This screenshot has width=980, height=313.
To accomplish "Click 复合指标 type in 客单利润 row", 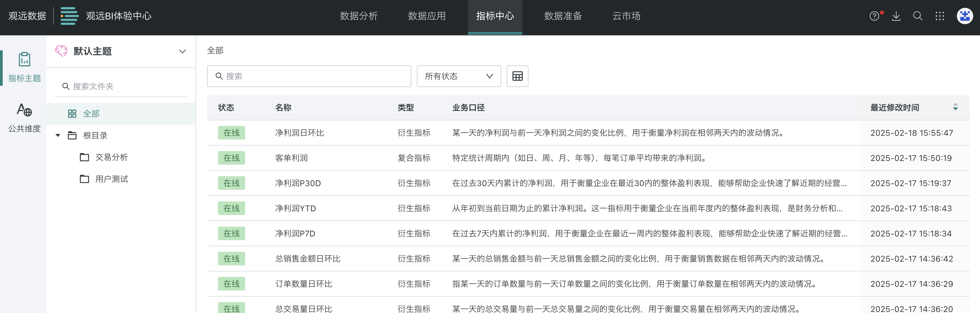I will pos(414,158).
